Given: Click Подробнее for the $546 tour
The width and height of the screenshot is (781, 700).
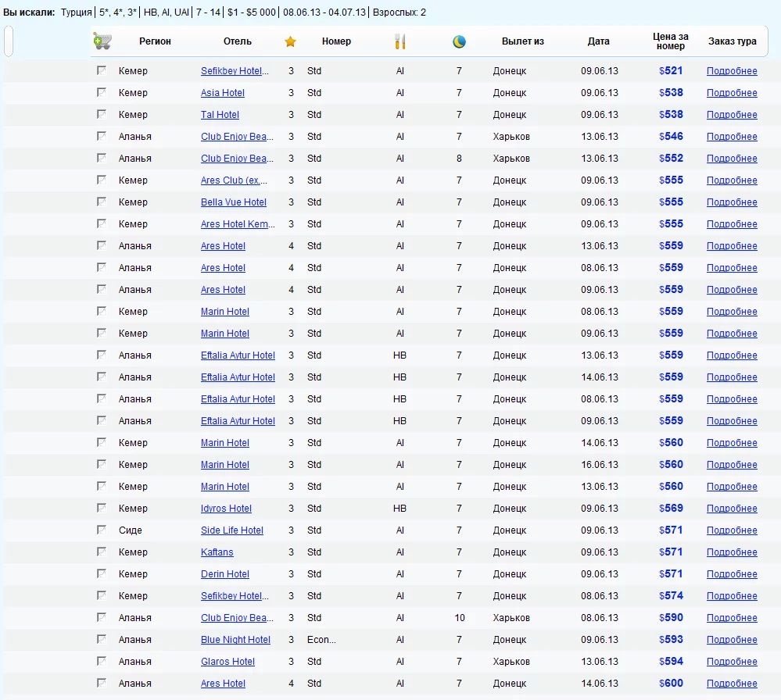Looking at the screenshot, I should (732, 137).
